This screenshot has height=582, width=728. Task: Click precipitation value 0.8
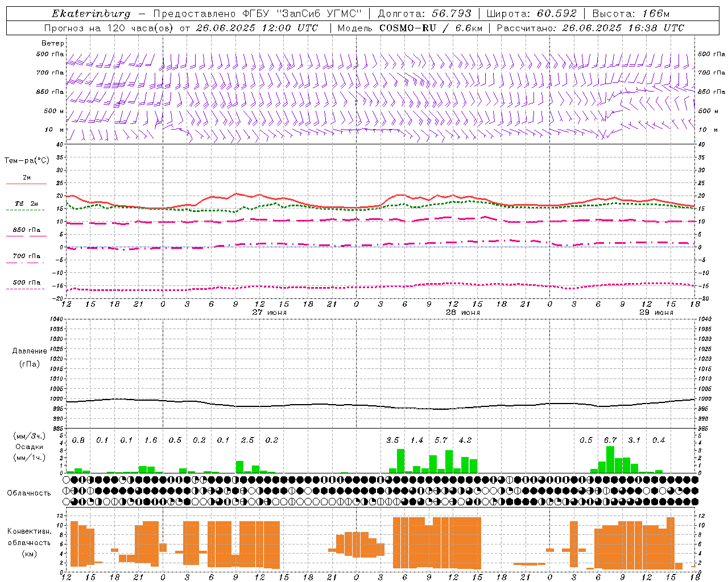(x=78, y=440)
